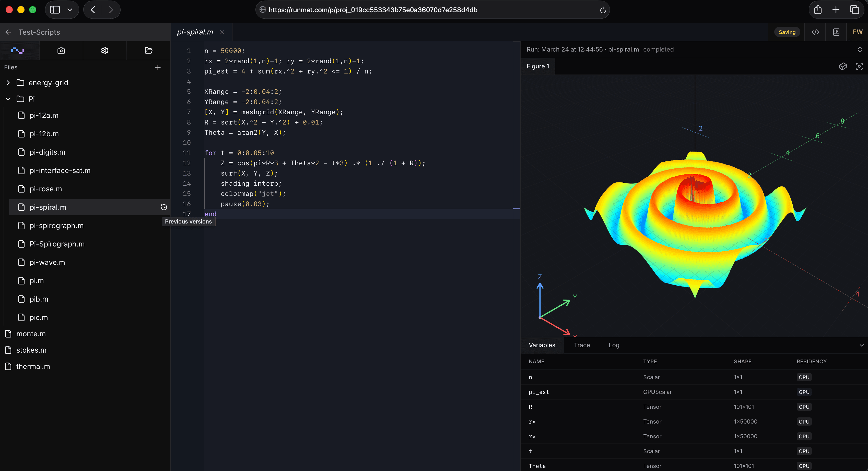Open the code view using the </> icon
Image resolution: width=868 pixels, height=471 pixels.
815,32
